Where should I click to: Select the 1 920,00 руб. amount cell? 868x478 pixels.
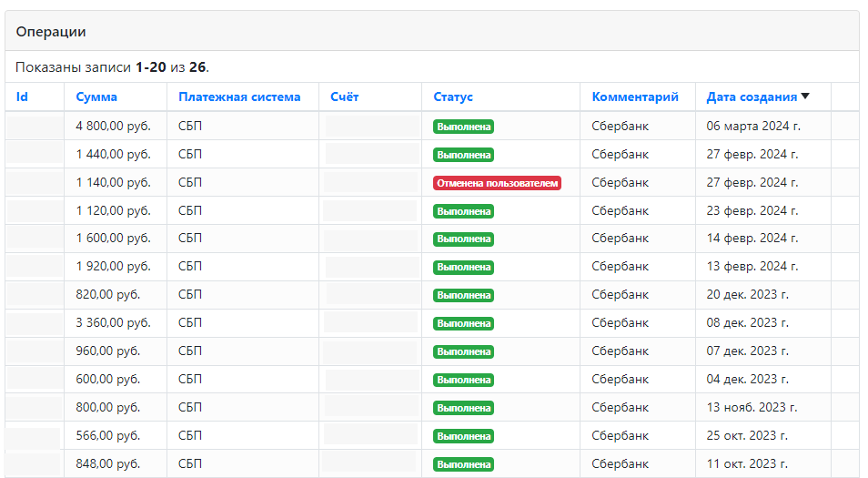114,267
